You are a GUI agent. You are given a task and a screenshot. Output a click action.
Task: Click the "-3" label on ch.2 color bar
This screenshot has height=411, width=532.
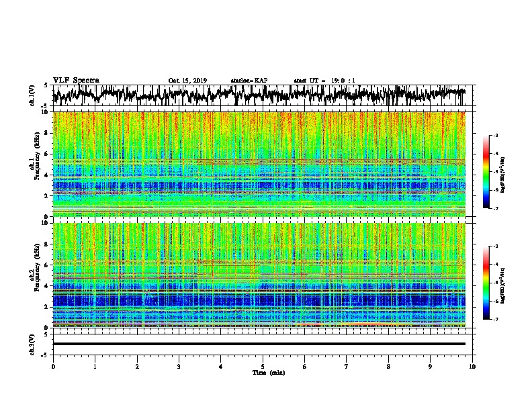[x=496, y=246]
